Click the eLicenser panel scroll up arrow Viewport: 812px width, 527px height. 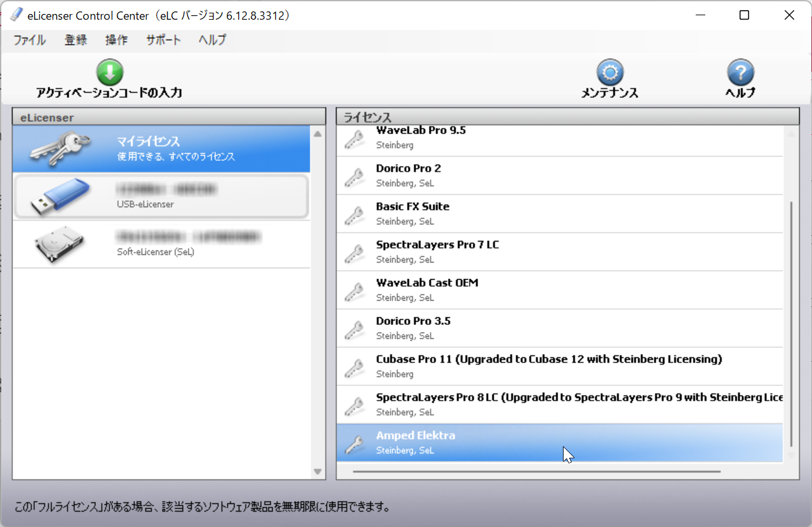[318, 133]
